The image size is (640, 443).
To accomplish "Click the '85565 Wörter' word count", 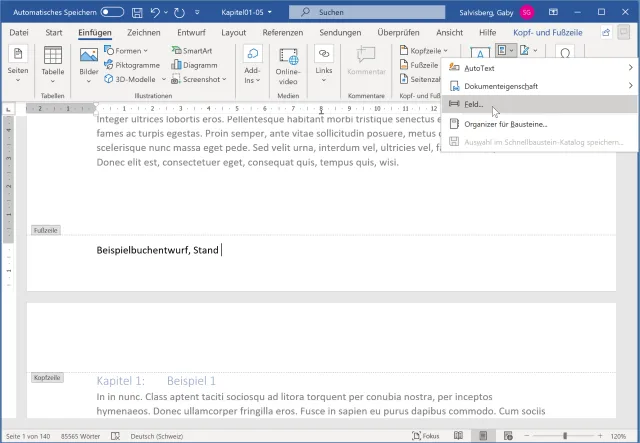I will point(80,436).
